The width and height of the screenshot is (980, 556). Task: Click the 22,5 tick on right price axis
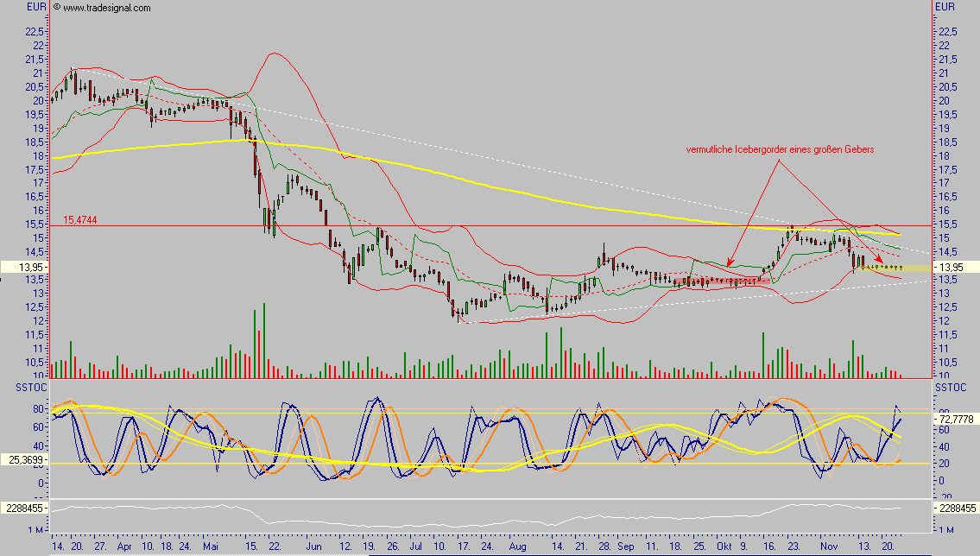947,31
